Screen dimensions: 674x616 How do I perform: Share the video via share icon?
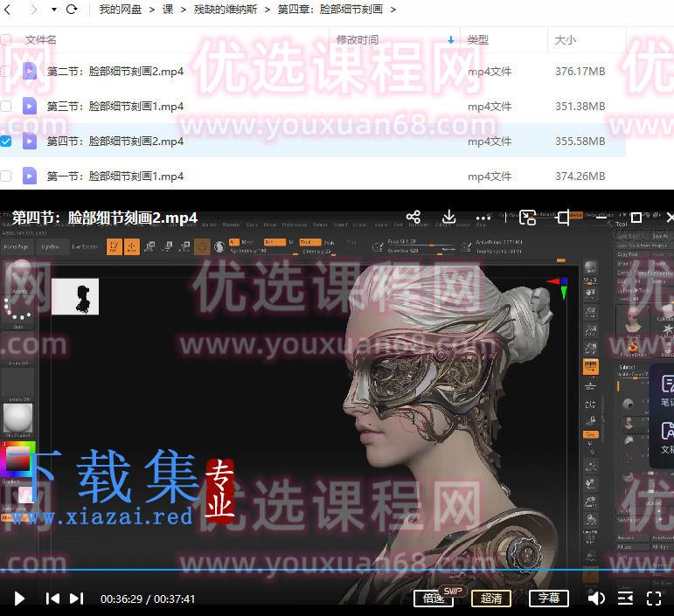point(413,217)
